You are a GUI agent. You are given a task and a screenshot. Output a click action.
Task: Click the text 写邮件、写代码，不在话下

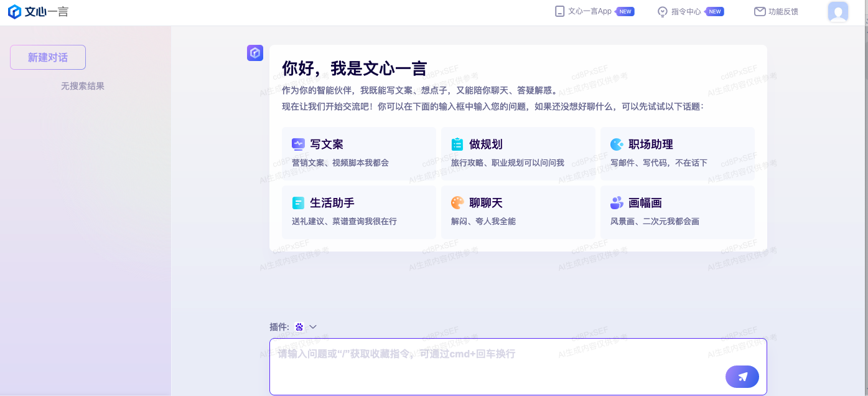pyautogui.click(x=659, y=163)
